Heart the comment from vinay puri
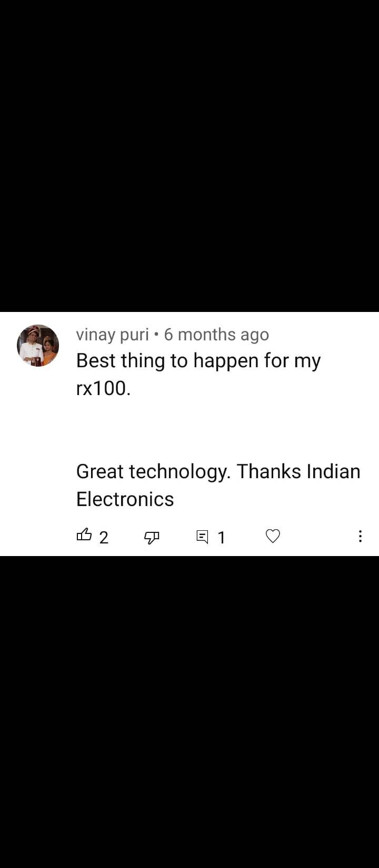 (273, 536)
